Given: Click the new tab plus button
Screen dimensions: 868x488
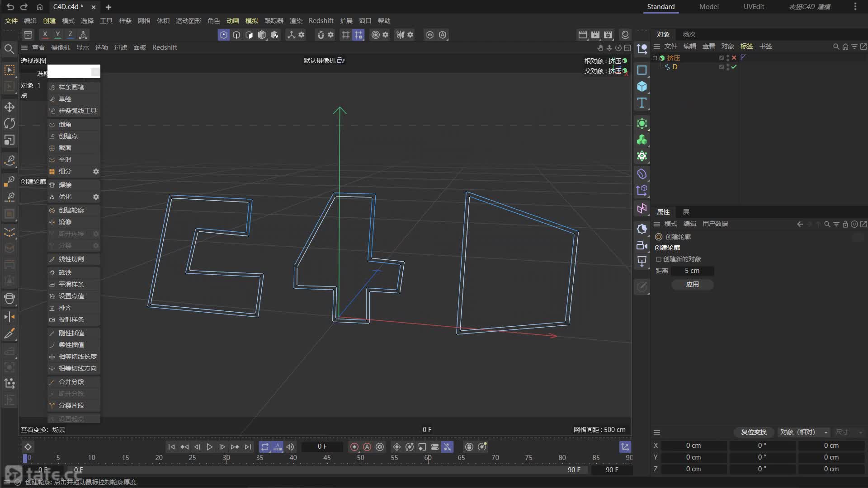Looking at the screenshot, I should pyautogui.click(x=108, y=7).
